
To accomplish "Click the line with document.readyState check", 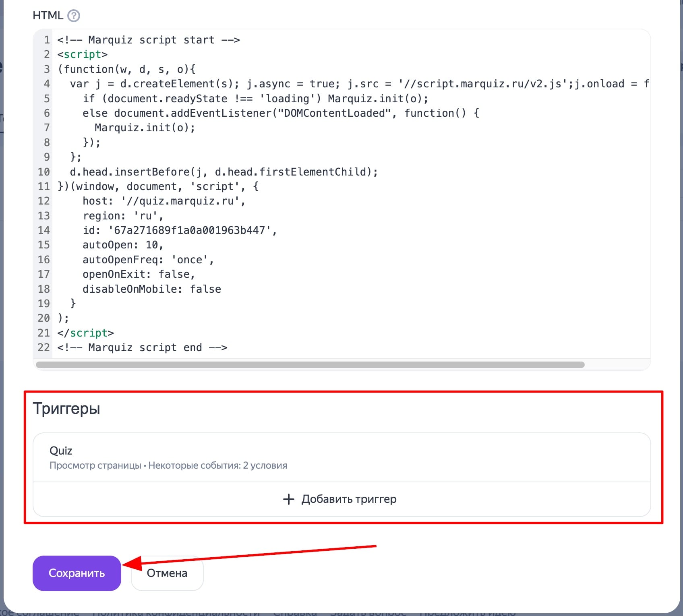I will 255,99.
